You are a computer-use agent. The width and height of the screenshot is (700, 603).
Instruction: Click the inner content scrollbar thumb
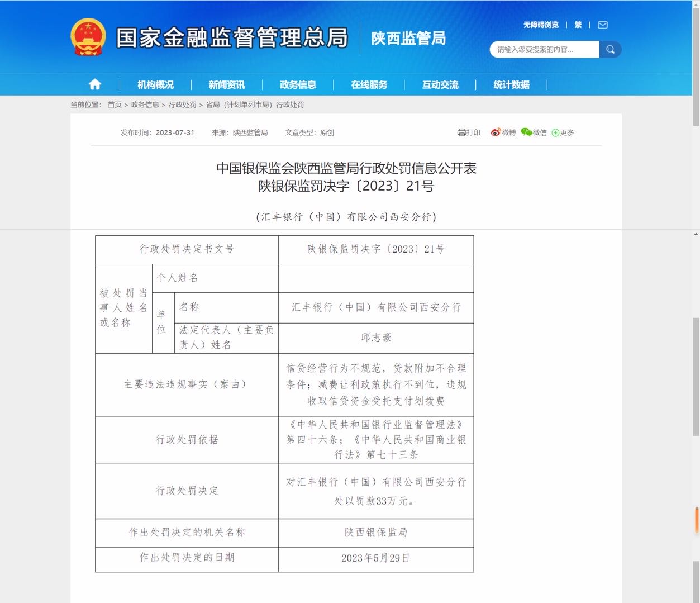tap(696, 377)
